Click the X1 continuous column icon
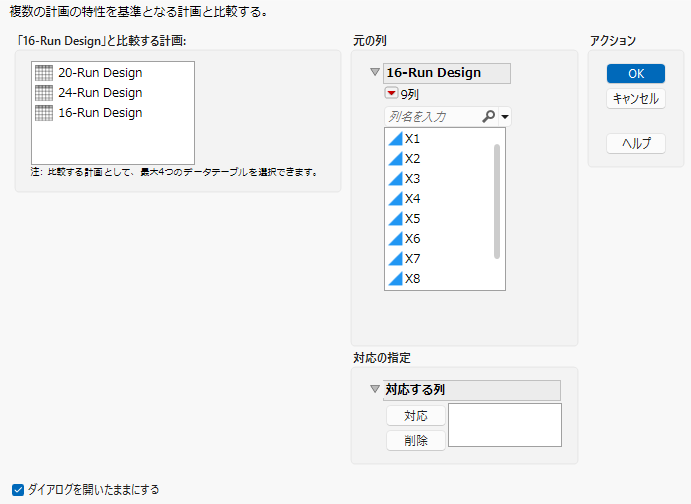Image resolution: width=691 pixels, height=504 pixels. pyautogui.click(x=395, y=139)
